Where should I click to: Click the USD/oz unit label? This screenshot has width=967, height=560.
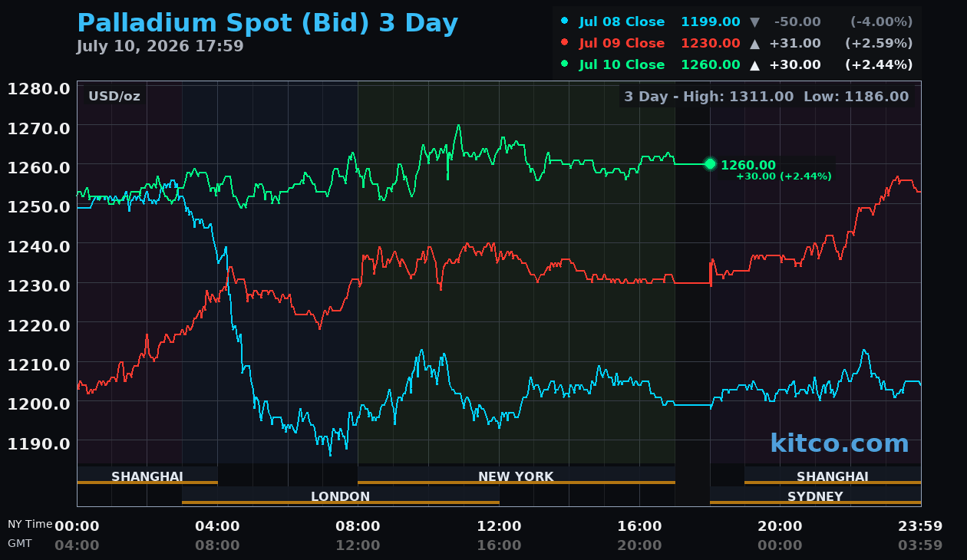pos(114,96)
